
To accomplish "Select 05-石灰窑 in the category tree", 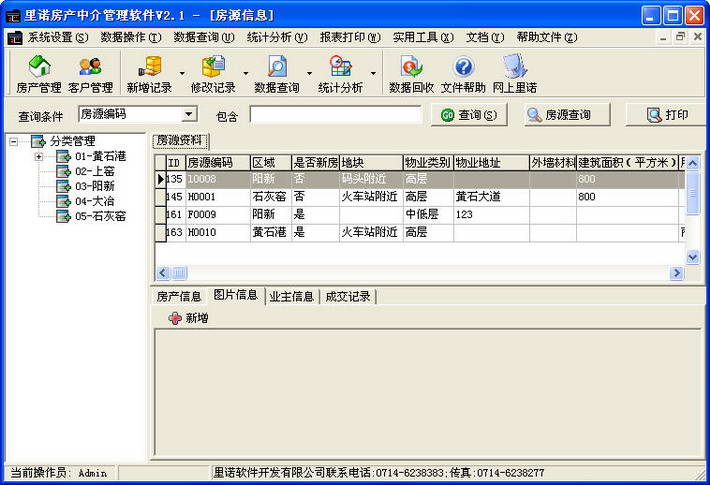I will [100, 216].
